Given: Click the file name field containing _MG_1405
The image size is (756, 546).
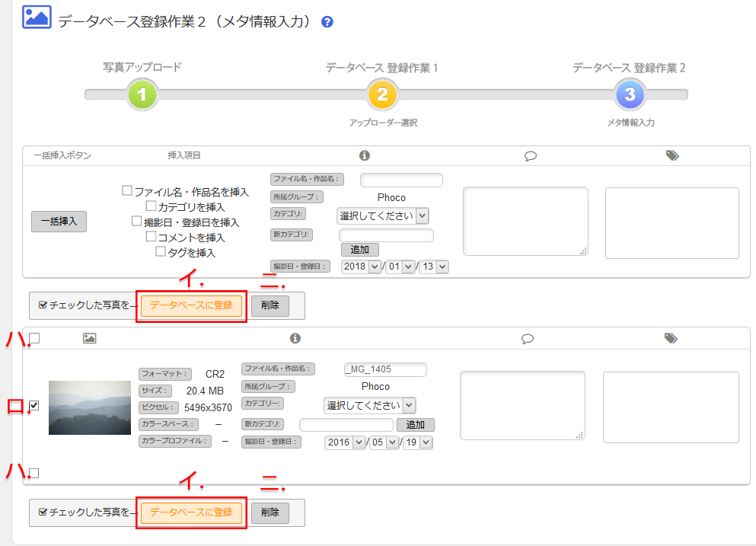Looking at the screenshot, I should click(x=385, y=369).
